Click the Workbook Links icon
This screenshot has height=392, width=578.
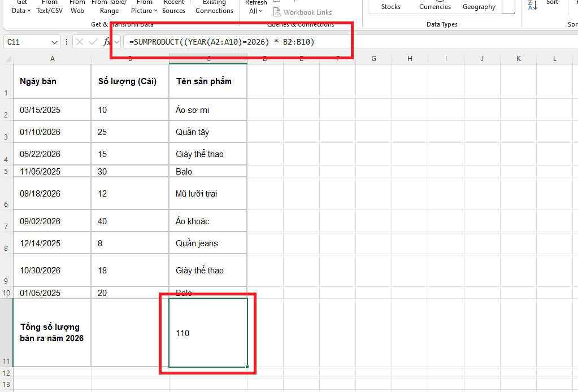tap(277, 12)
